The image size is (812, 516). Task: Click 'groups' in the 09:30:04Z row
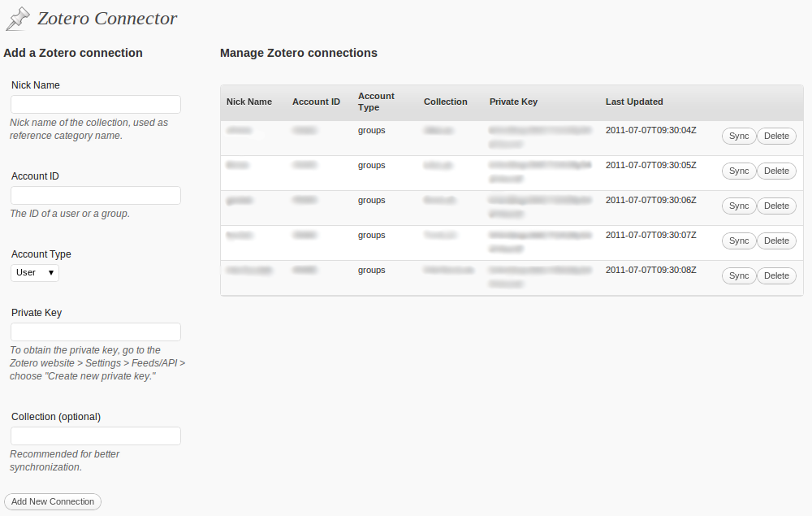coord(371,131)
